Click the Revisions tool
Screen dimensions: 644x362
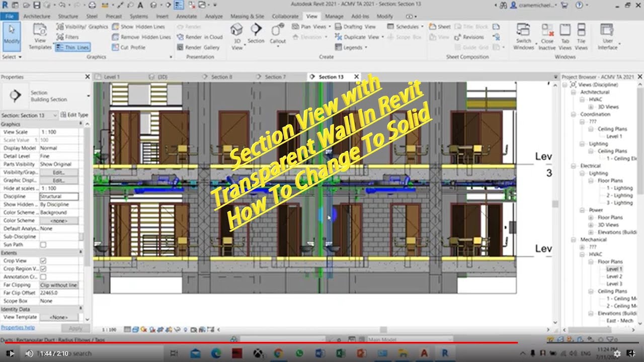click(468, 37)
